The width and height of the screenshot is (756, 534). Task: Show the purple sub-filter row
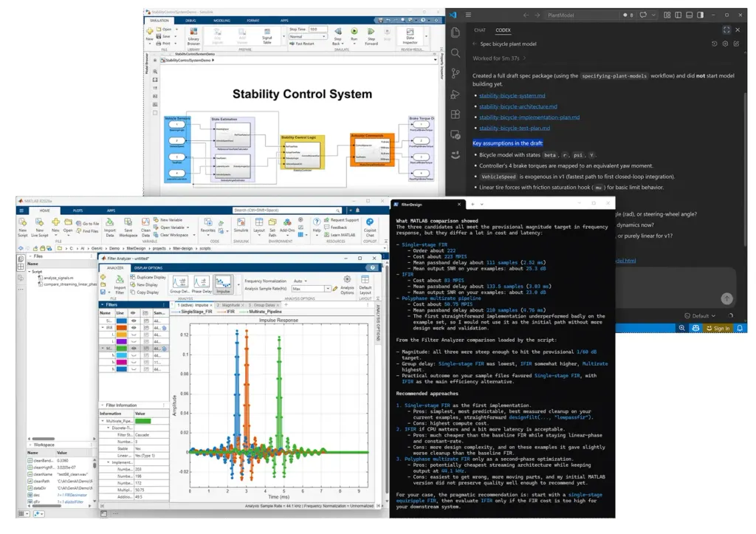click(x=134, y=341)
